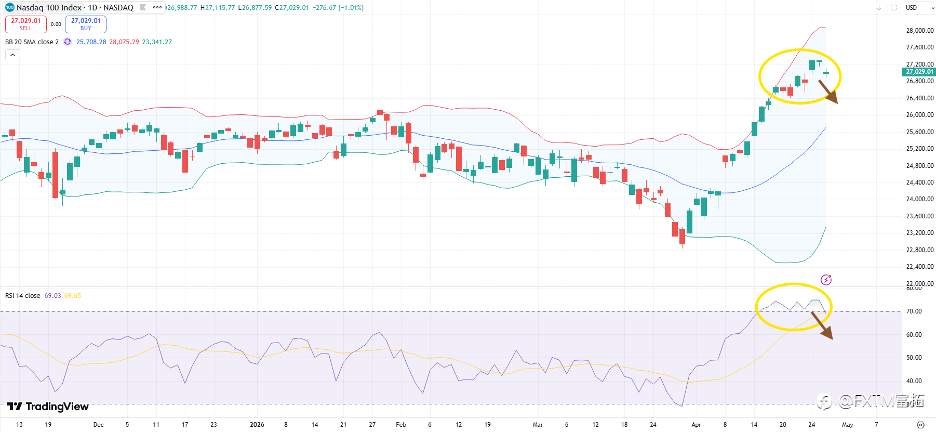Click the 2026 label on time axis
Viewport: 936px width, 432px height.
[255, 423]
